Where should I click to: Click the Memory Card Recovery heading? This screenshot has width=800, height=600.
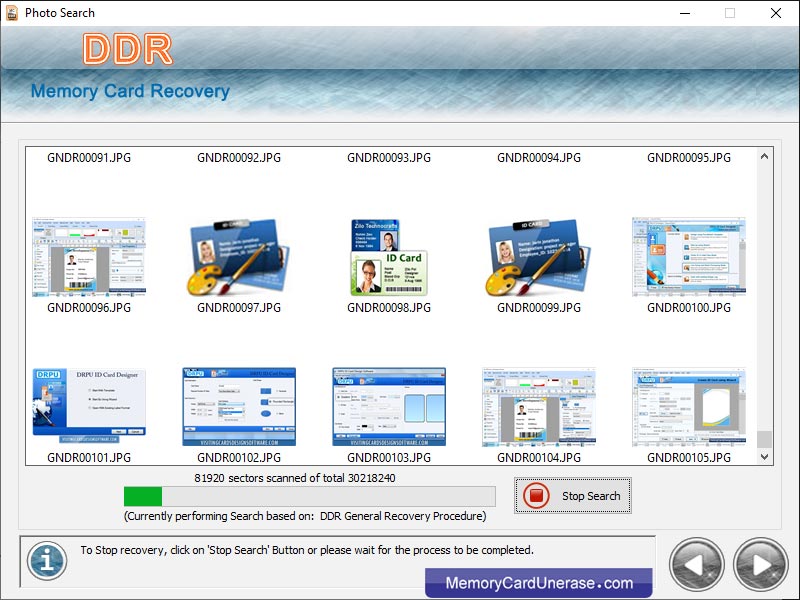click(x=130, y=91)
